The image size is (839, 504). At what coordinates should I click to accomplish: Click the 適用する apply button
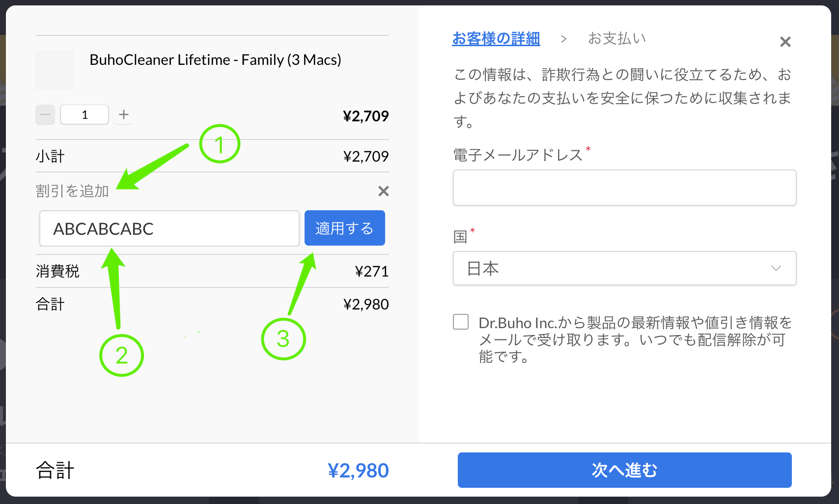(345, 228)
